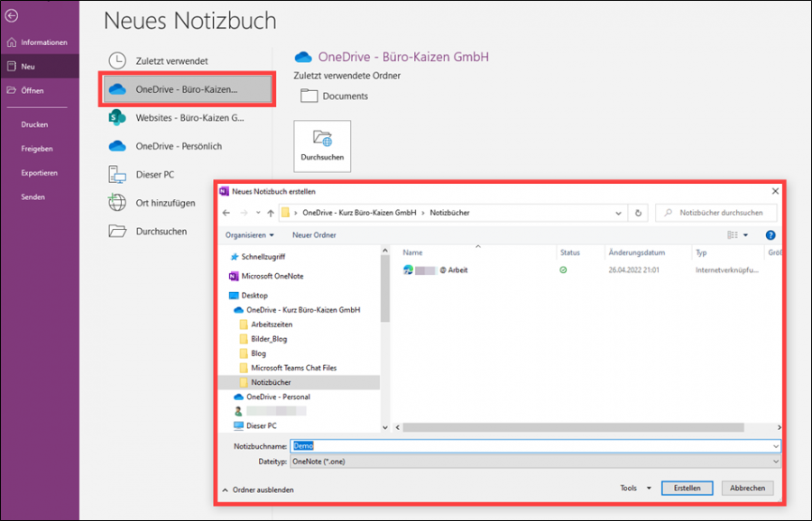Screen dimensions: 812x521
Task: Click Ort hinzufügen globe icon
Action: point(117,202)
